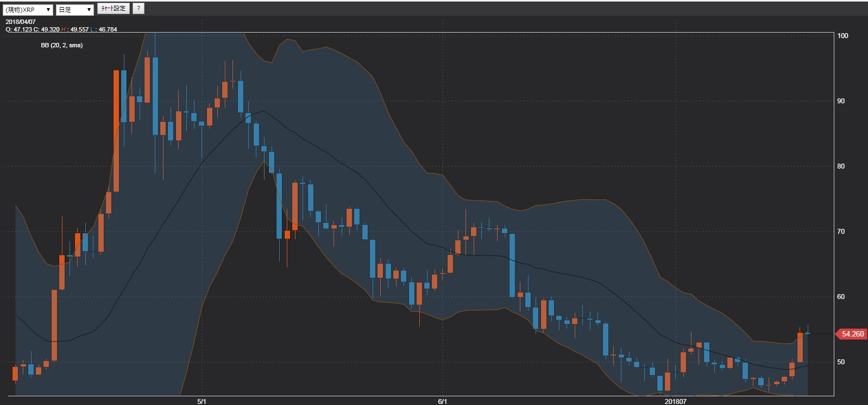Expand the 日足 timeframe dropdown
The width and height of the screenshot is (868, 405).
[75, 10]
